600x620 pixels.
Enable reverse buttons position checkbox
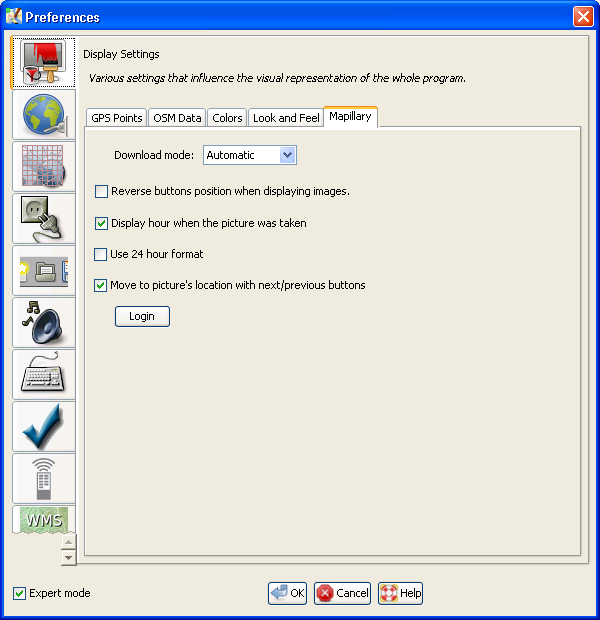pyautogui.click(x=101, y=192)
